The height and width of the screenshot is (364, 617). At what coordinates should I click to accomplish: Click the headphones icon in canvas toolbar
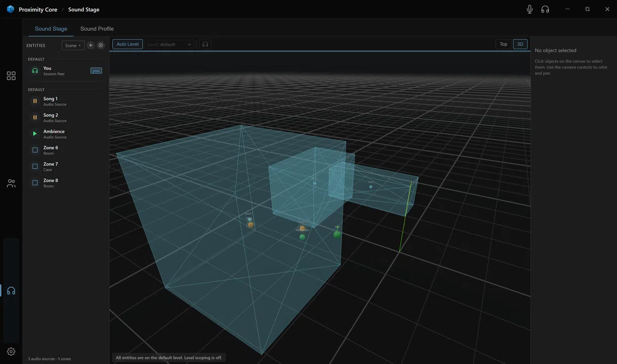tap(205, 44)
